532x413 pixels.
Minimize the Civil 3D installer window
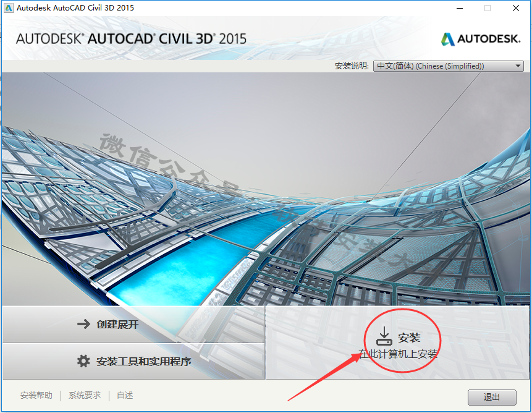pos(460,8)
